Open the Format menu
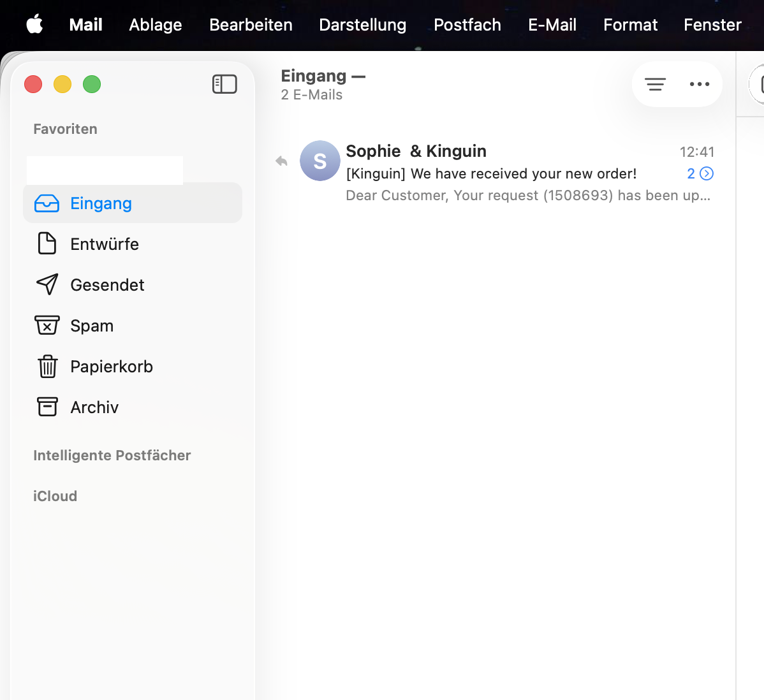Viewport: 764px width, 700px height. tap(631, 24)
